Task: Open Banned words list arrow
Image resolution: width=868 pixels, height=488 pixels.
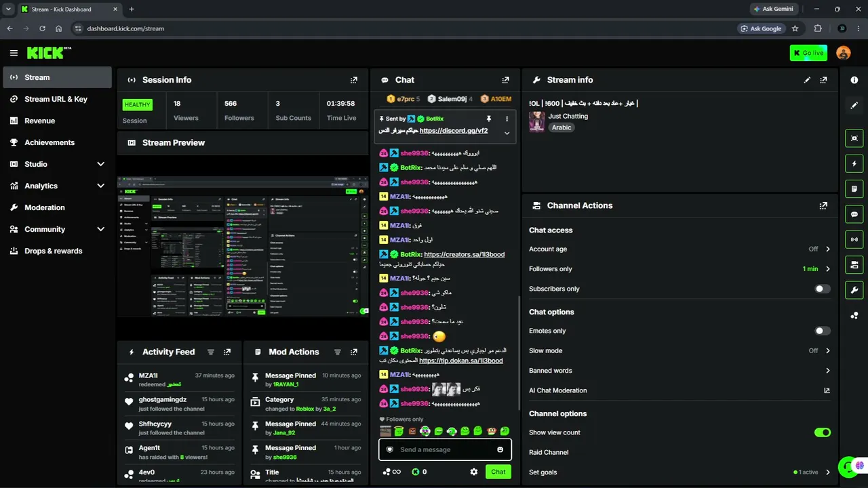Action: pos(828,371)
